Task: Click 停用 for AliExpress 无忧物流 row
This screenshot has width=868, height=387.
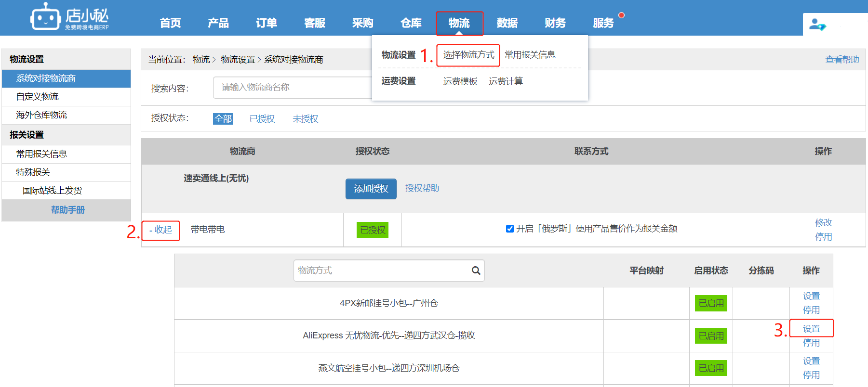Action: pyautogui.click(x=811, y=343)
